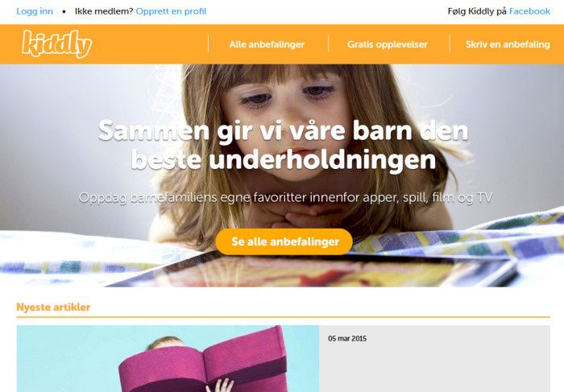Click the Nyeste artikler heading
Image resolution: width=564 pixels, height=392 pixels.
coord(53,307)
